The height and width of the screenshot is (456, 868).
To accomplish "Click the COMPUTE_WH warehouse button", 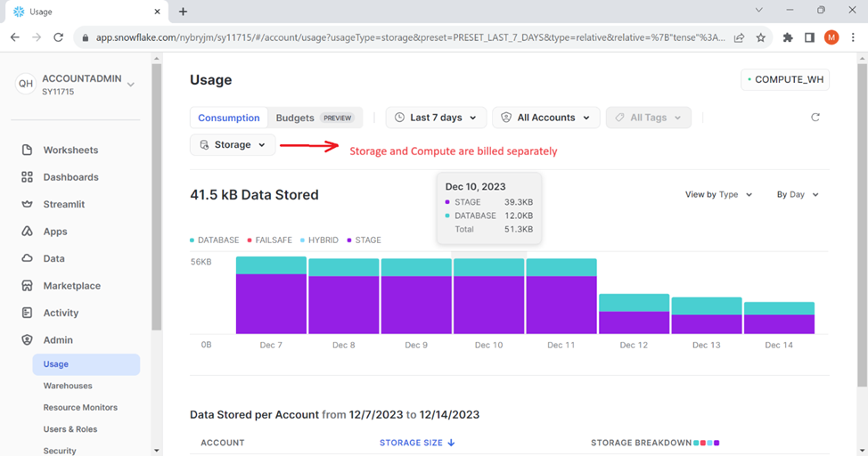I will point(784,79).
